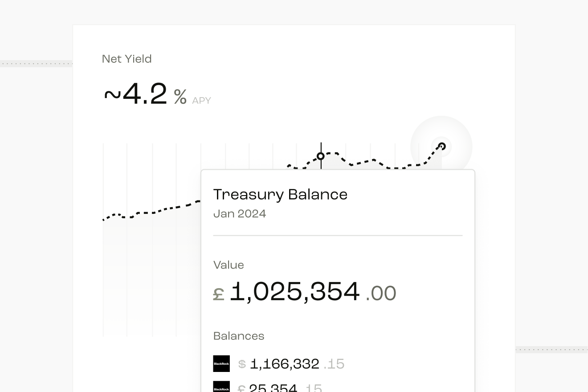
Task: Click the pound sign beside 1,025,354
Action: (219, 294)
